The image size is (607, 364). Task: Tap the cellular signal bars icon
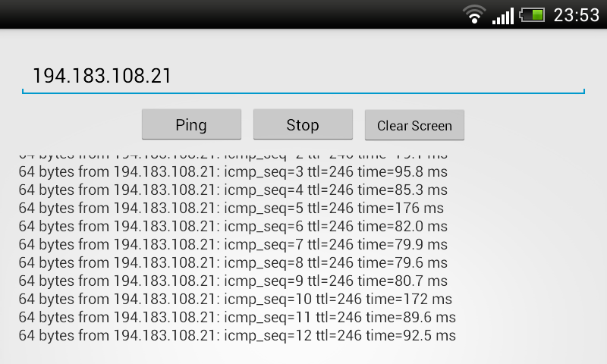pyautogui.click(x=503, y=16)
